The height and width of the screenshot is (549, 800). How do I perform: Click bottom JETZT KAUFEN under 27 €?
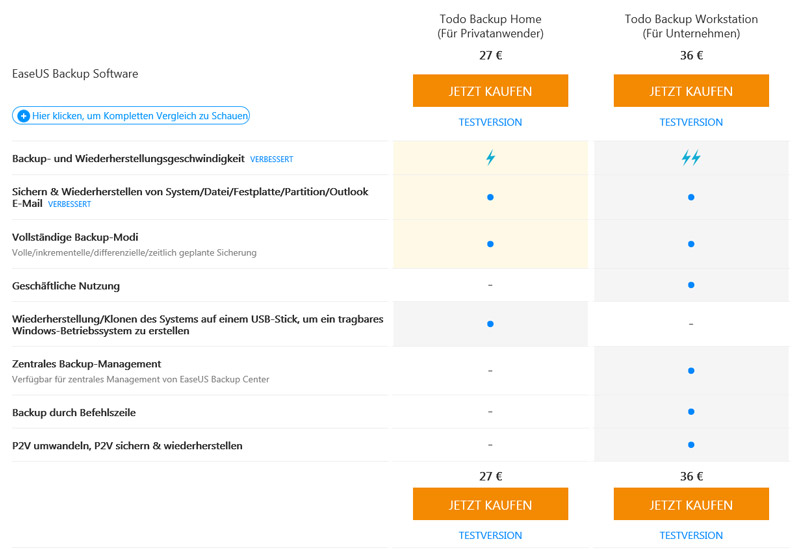click(490, 504)
